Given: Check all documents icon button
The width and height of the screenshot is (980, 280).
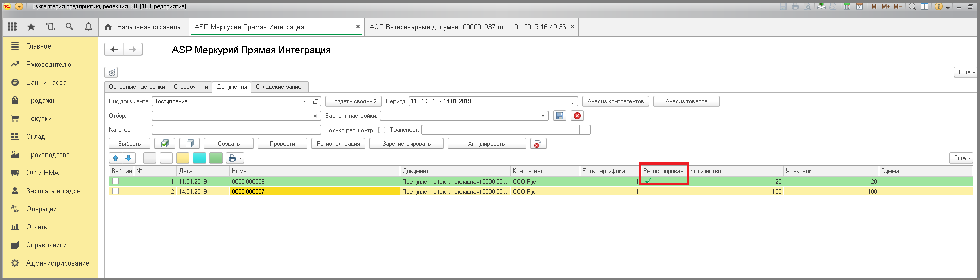Looking at the screenshot, I should (165, 144).
